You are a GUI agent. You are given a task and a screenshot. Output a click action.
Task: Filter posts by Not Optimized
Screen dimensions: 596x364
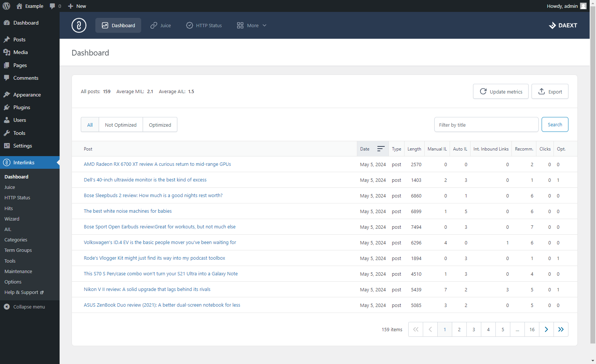coord(121,125)
